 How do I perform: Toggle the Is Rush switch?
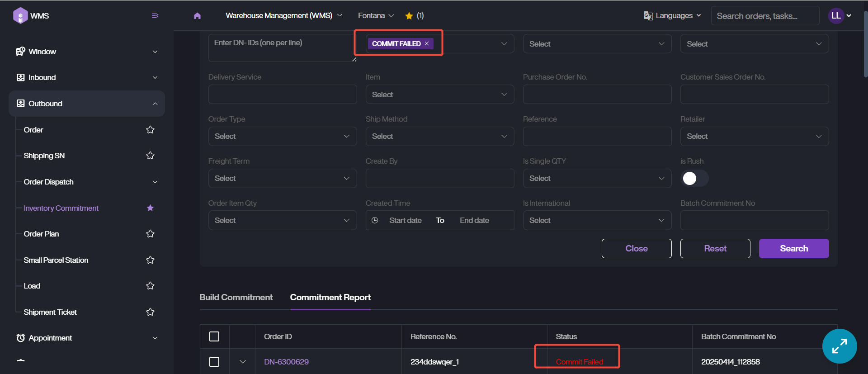[x=694, y=179]
